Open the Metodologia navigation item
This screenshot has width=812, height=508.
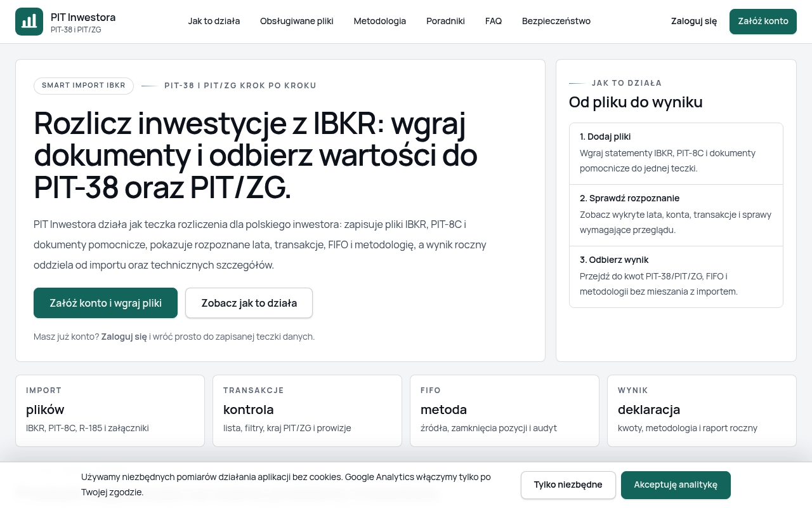click(380, 21)
